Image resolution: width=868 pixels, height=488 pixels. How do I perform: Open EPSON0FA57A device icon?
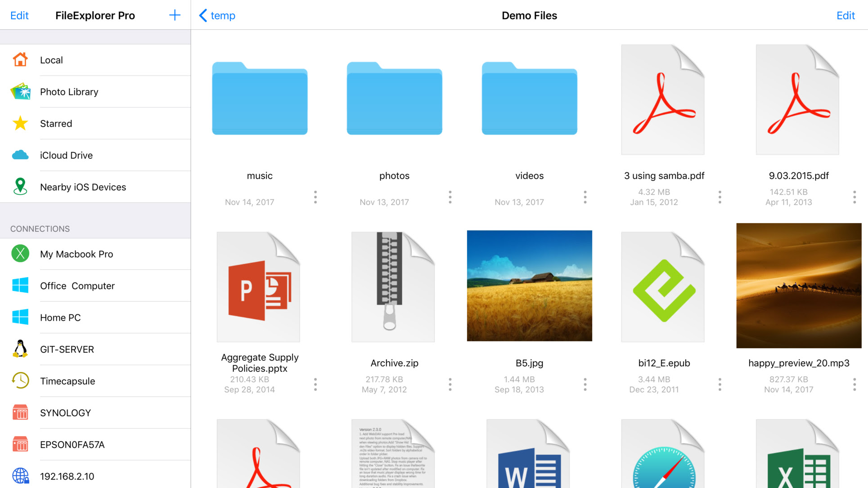point(20,444)
